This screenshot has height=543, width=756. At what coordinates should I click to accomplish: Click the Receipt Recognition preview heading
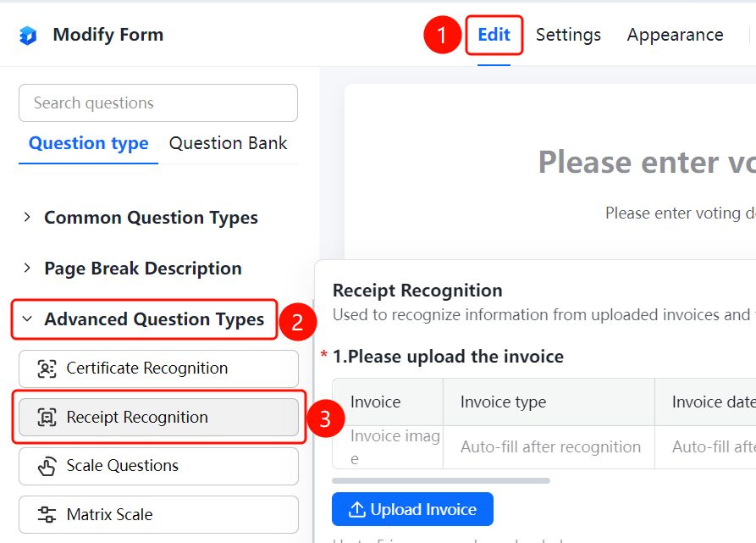pos(417,291)
